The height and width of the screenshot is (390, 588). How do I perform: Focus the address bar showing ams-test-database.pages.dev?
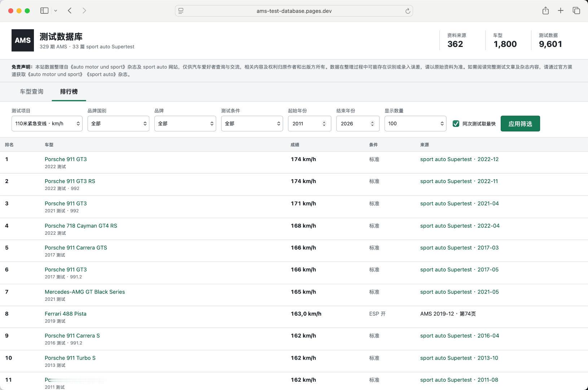pyautogui.click(x=294, y=11)
